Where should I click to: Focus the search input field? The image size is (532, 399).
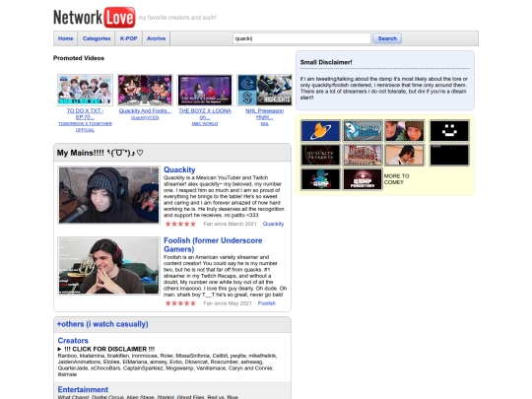click(x=301, y=38)
